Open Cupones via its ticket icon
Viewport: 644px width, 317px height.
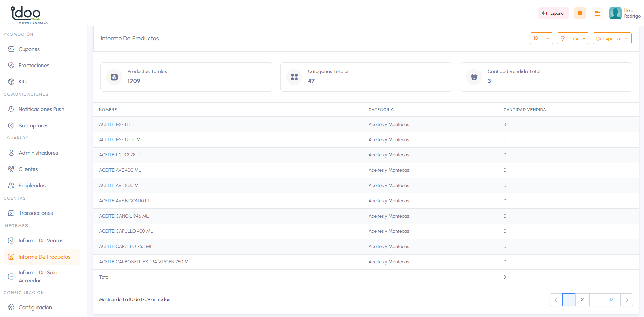point(11,49)
